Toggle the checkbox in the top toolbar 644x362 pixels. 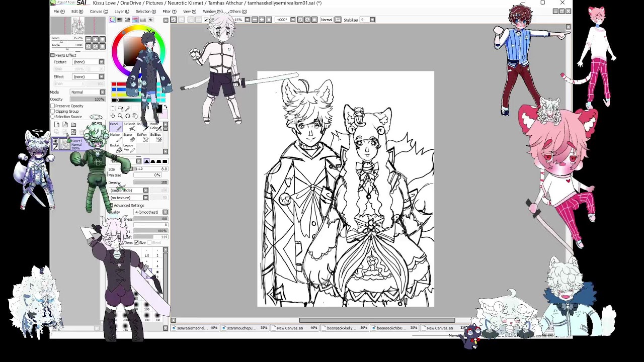pyautogui.click(x=206, y=20)
